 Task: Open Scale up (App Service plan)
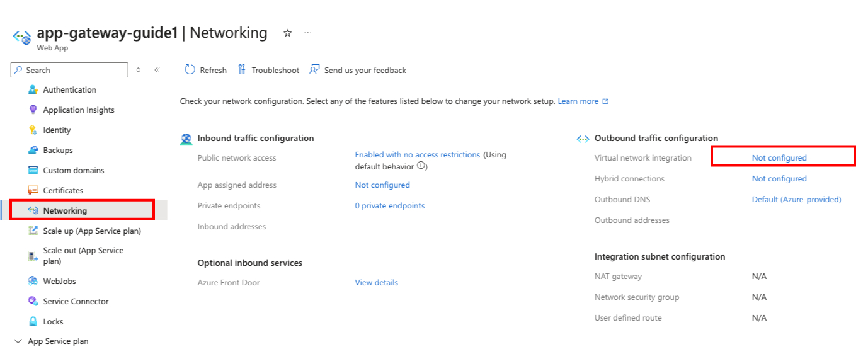point(91,231)
